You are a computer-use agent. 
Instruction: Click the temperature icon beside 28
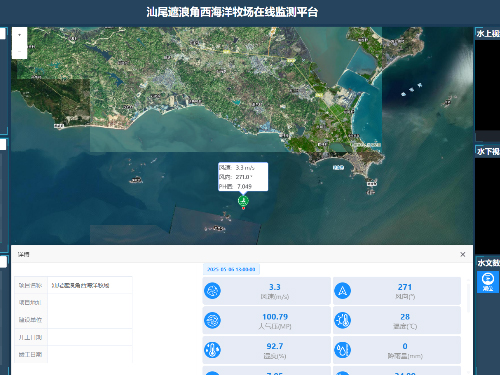pyautogui.click(x=342, y=320)
